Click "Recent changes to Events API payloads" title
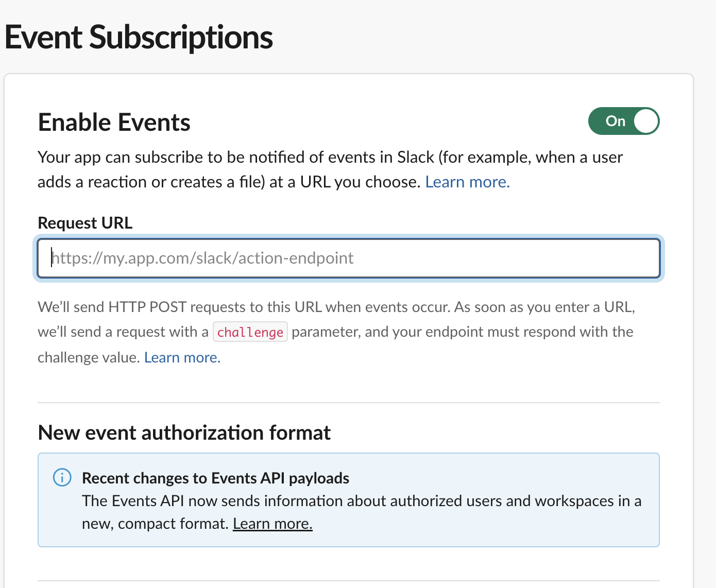The width and height of the screenshot is (716, 588). [x=215, y=478]
